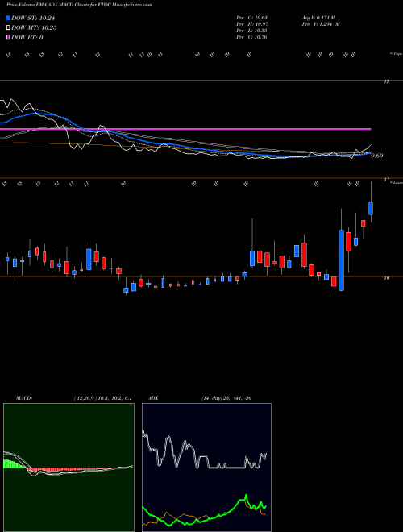
Task: Click the 'Pre V: 1.294 M' value
Action: click(x=321, y=24)
